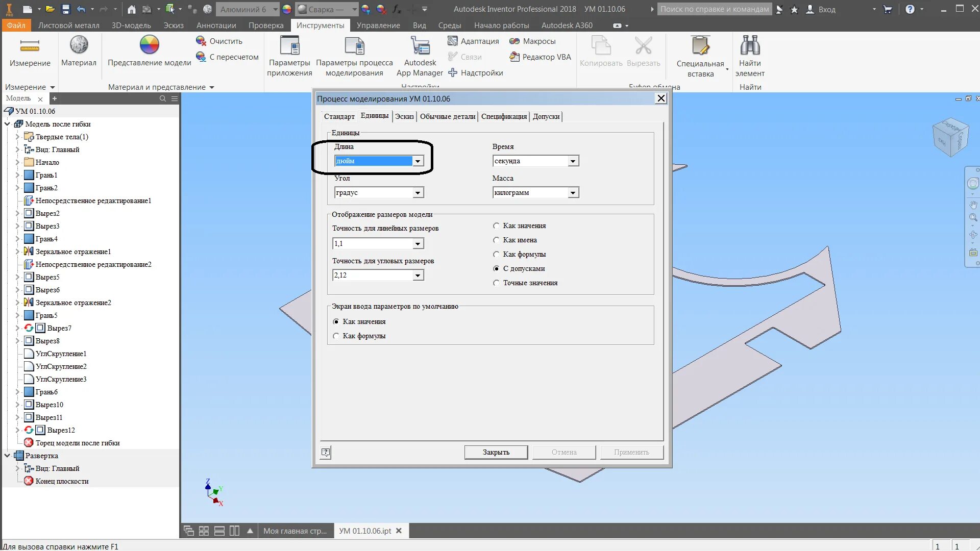This screenshot has width=980, height=551.
Task: Click the Очистить appearance override icon
Action: pyautogui.click(x=201, y=41)
